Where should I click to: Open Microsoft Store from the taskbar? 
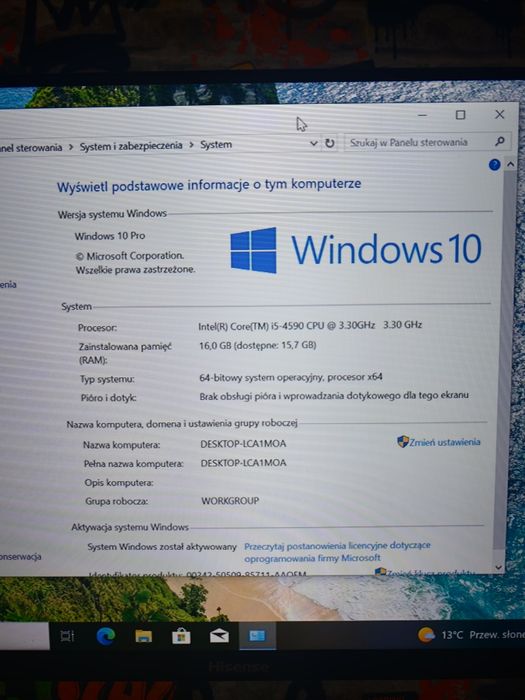point(181,636)
